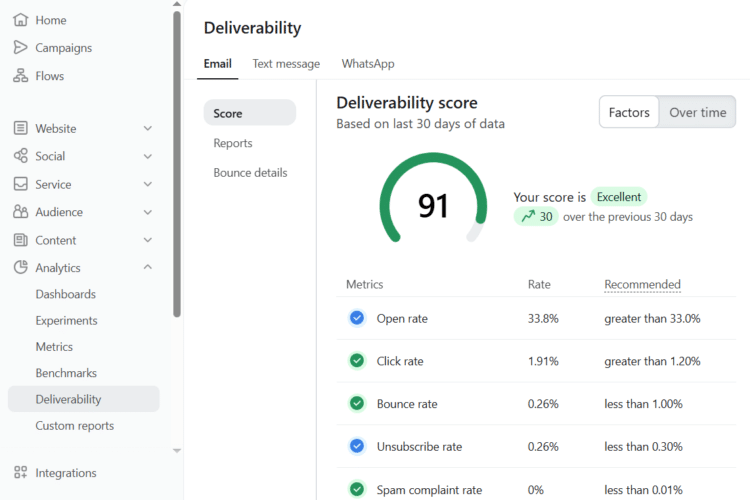
Task: Click 'Based on last 30 days of data'
Action: [420, 123]
